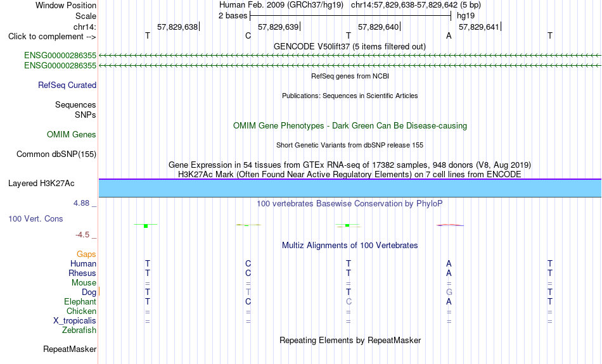Click Human's C base in alignment
The width and height of the screenshot is (602, 364).
pyautogui.click(x=248, y=264)
